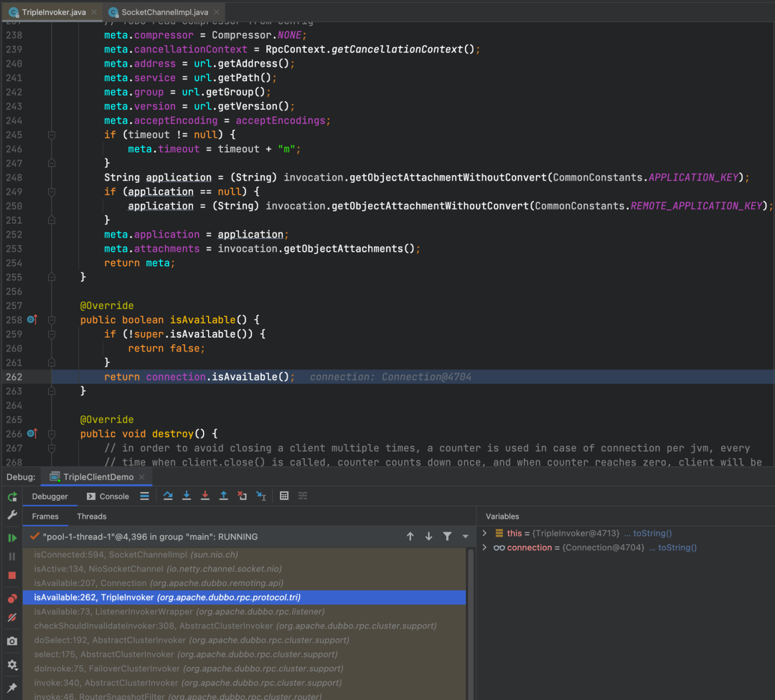Click the Run to Cursor icon

(261, 496)
